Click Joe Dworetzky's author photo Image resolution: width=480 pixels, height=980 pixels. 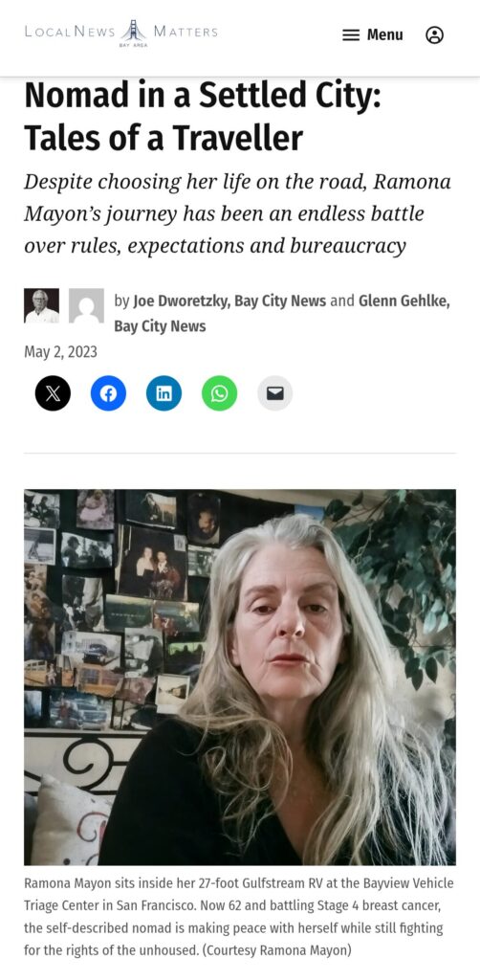coord(42,305)
